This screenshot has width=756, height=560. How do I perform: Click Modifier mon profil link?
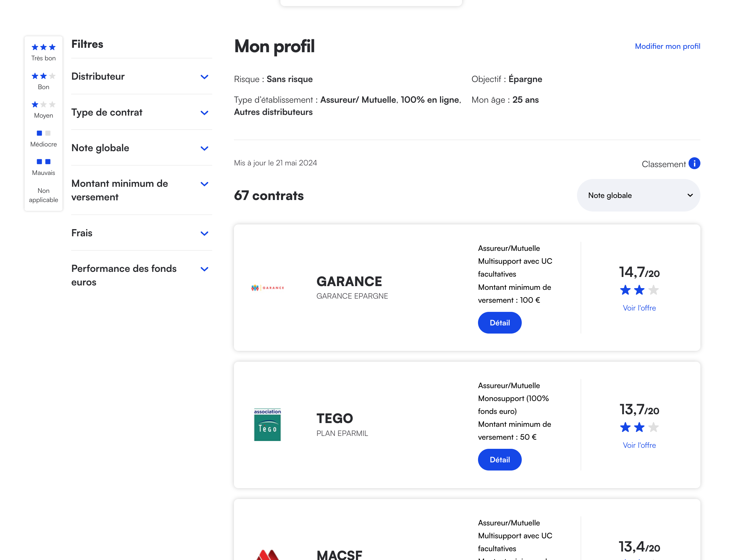click(668, 46)
